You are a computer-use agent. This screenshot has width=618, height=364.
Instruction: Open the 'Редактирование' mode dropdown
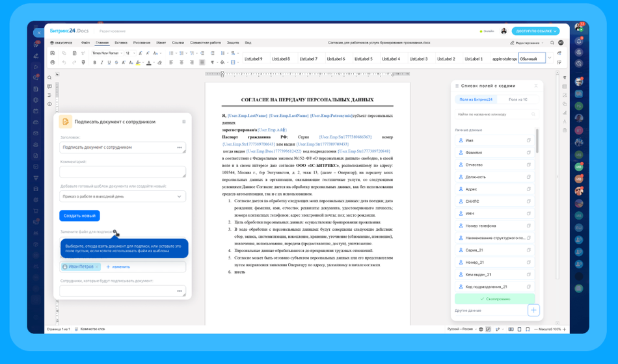[x=526, y=42]
